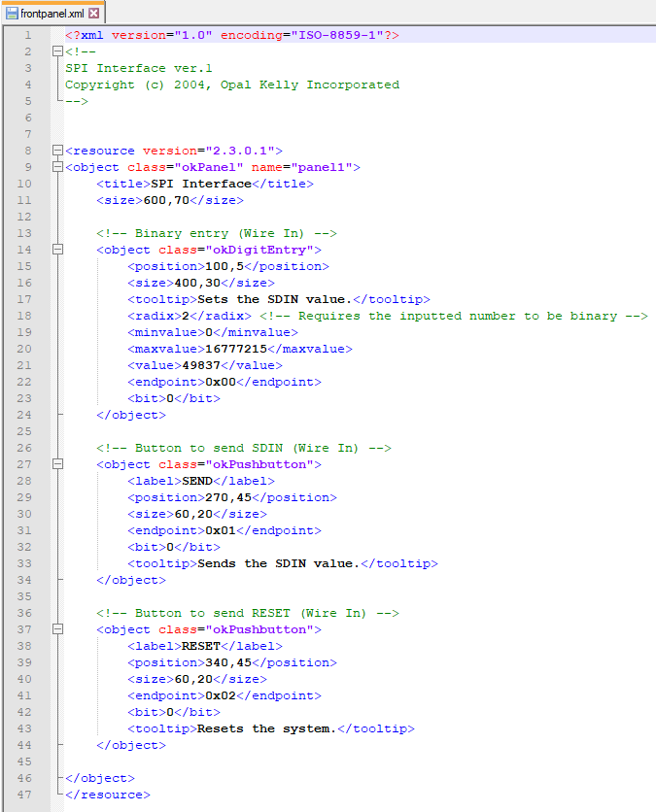Image resolution: width=656 pixels, height=812 pixels.
Task: Click the text 'SPI Interface ver.1'
Action: point(139,68)
